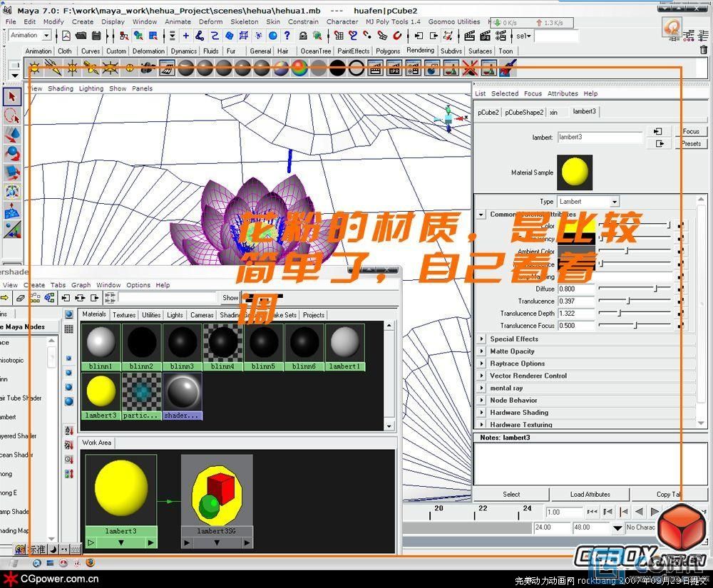Click the yellow Color swatch attribute

coord(577,226)
